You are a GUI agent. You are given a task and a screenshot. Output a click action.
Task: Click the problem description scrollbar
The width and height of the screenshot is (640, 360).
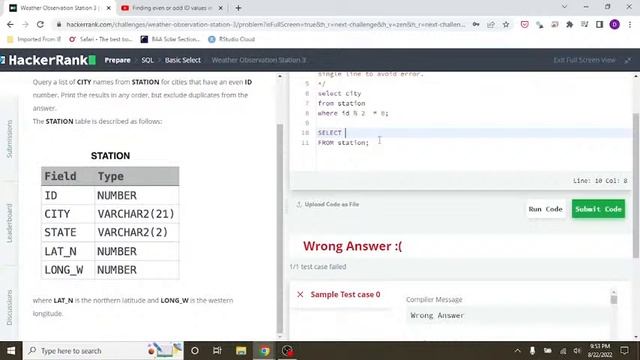point(280,229)
